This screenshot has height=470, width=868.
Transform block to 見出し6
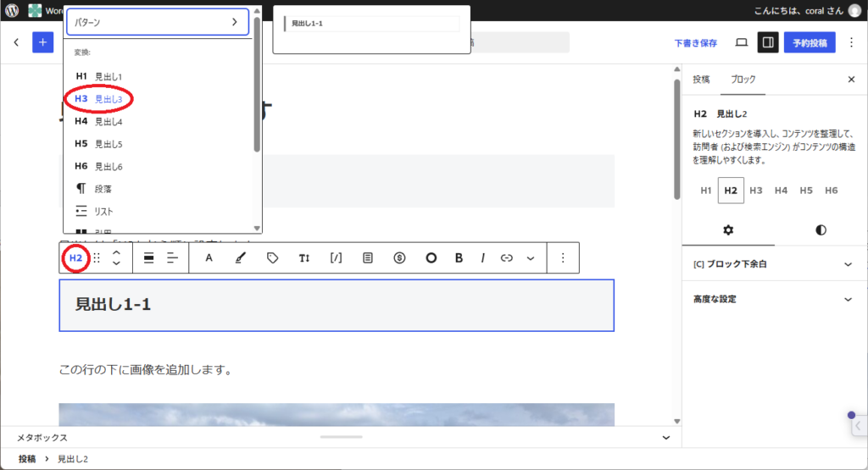tap(159, 167)
